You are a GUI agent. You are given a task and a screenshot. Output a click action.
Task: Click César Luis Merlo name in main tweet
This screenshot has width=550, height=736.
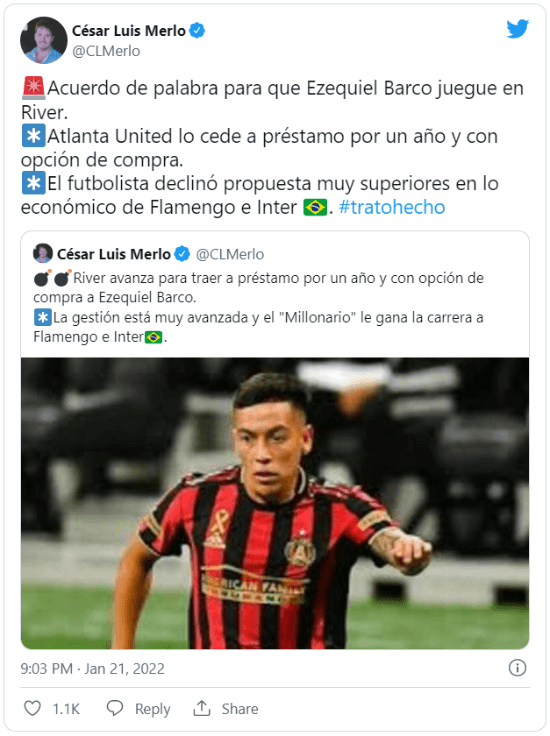click(x=129, y=31)
